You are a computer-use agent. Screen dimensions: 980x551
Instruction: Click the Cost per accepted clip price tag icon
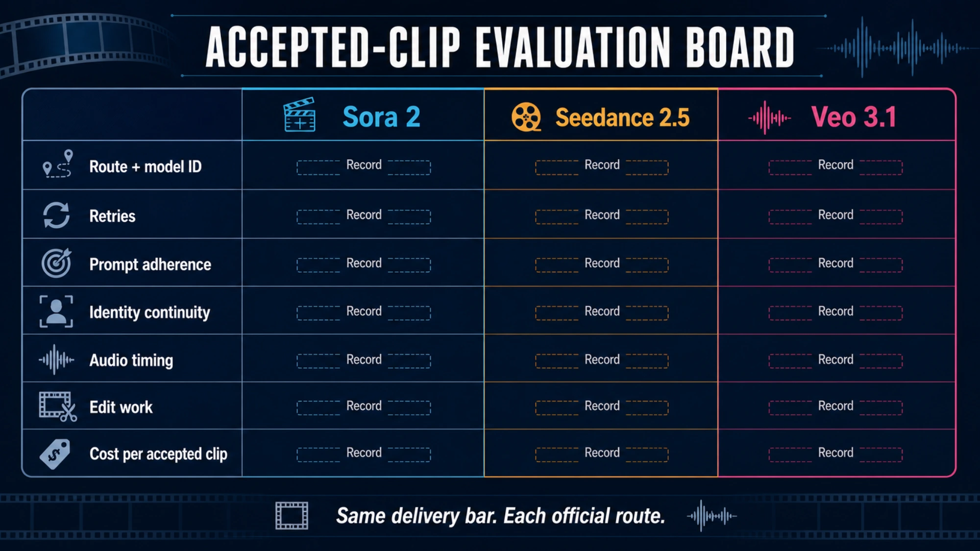55,454
